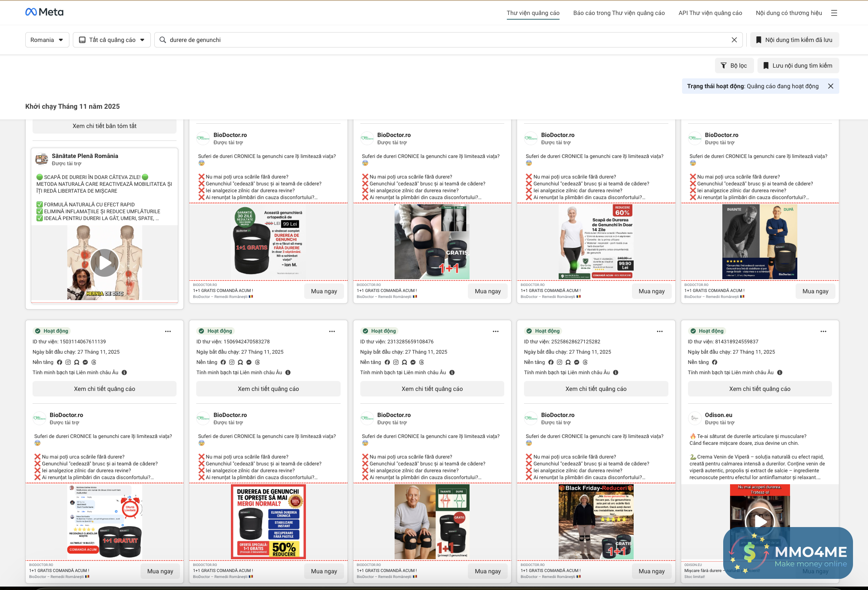The width and height of the screenshot is (868, 590).
Task: Open the Bộ lọc filters panel
Action: point(734,66)
